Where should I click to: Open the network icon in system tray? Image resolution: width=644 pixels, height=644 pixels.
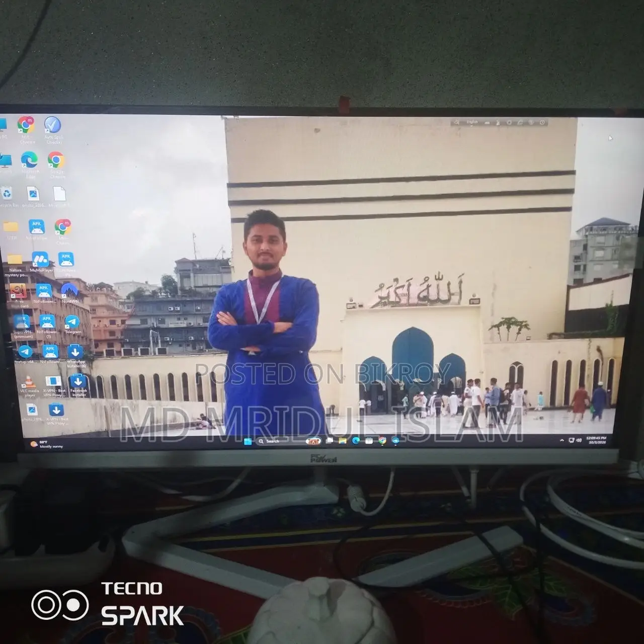pos(572,440)
